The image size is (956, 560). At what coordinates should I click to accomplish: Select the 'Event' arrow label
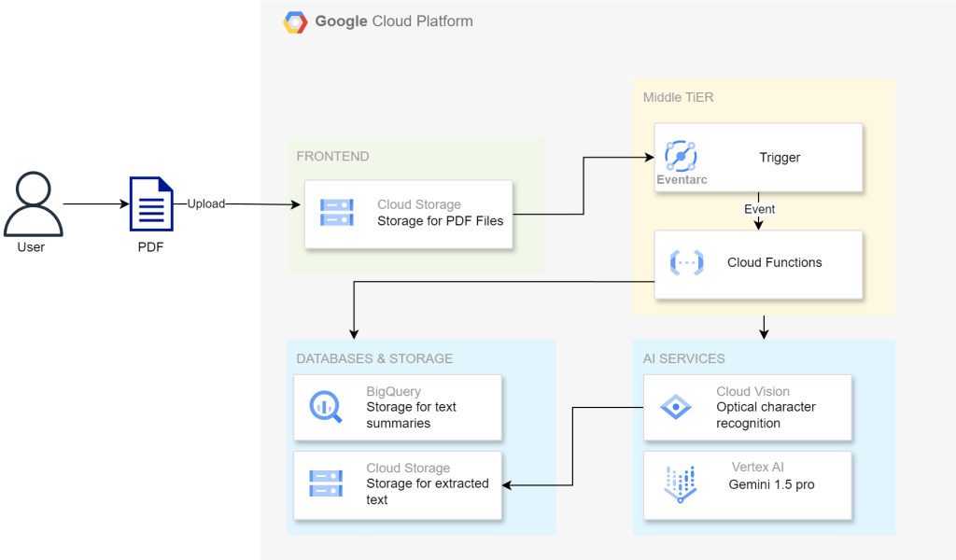pyautogui.click(x=759, y=209)
